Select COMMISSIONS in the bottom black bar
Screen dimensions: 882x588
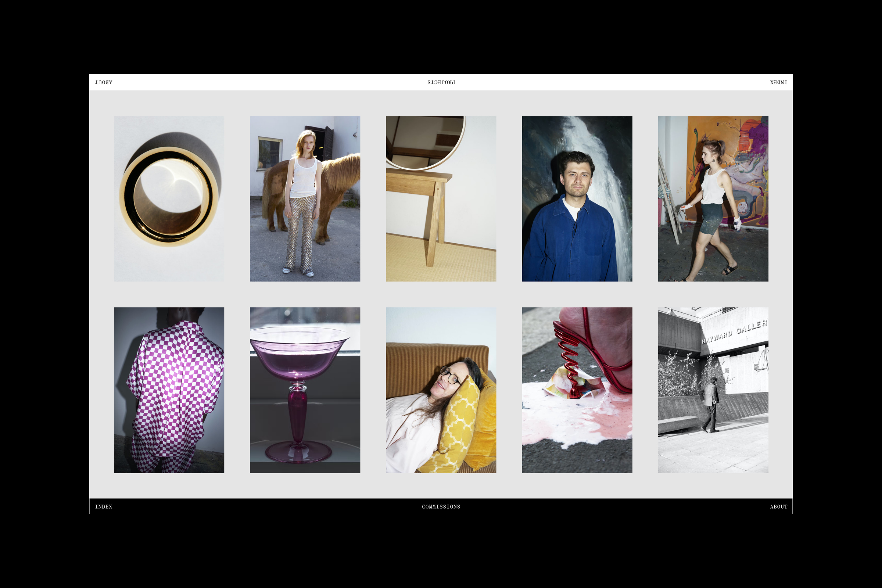coord(441,507)
